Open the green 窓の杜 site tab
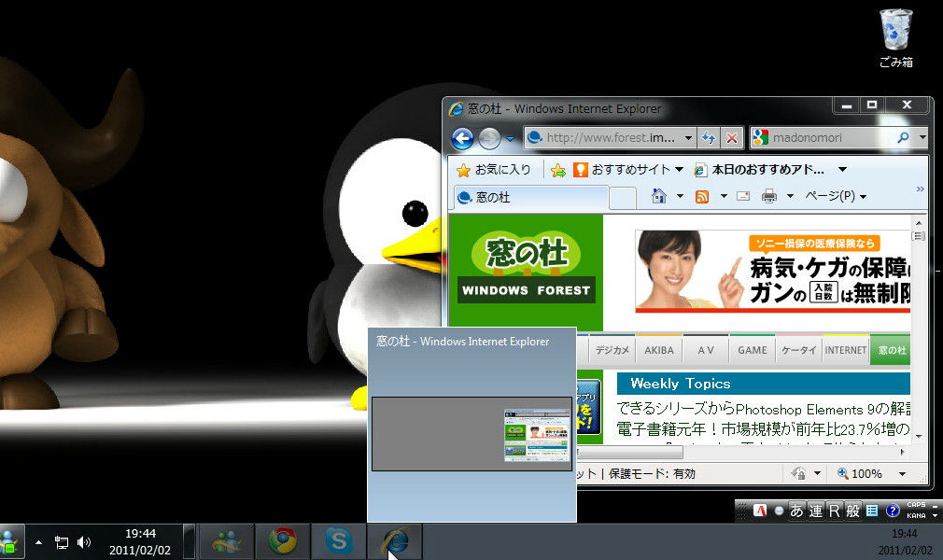The width and height of the screenshot is (943, 560). click(891, 349)
